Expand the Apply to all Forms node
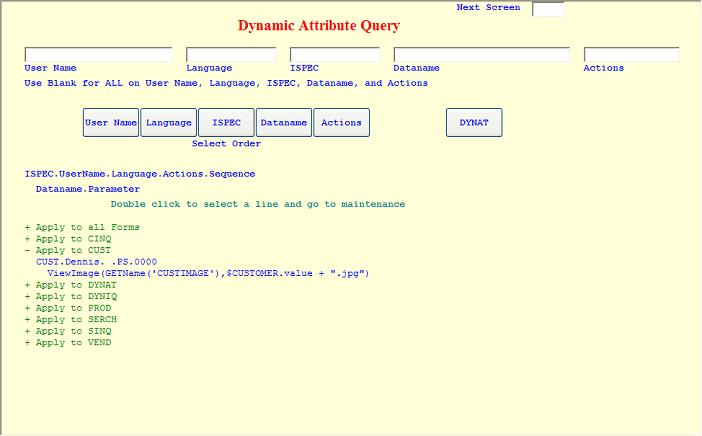 tap(28, 227)
